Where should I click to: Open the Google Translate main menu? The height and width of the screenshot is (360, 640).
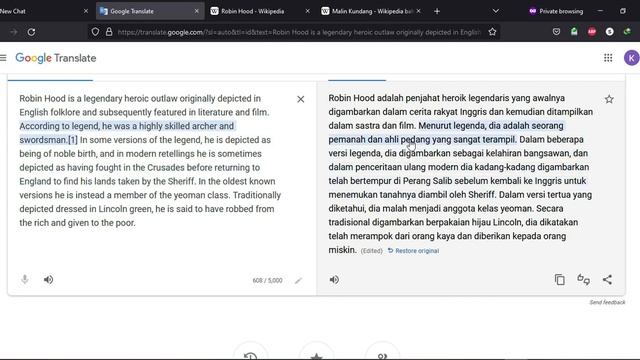click(x=3, y=58)
